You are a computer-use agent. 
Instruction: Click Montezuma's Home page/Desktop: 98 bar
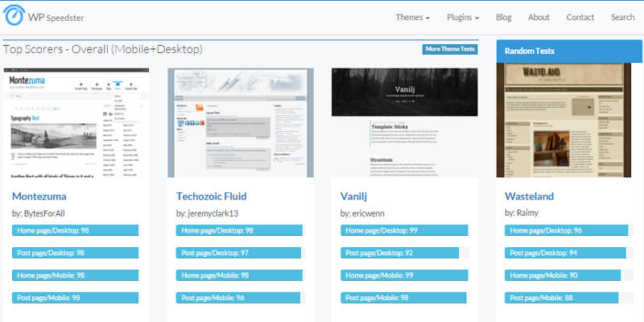75,230
